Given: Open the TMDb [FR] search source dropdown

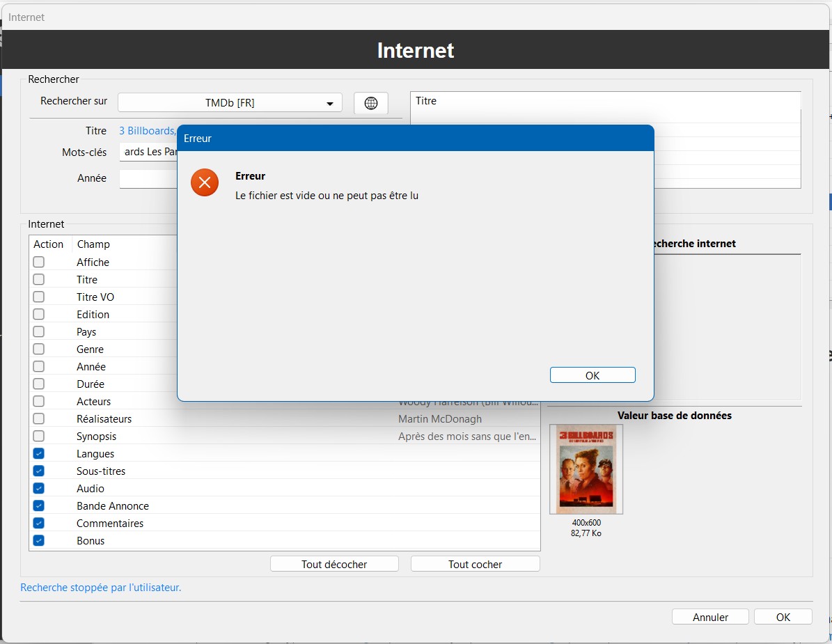Looking at the screenshot, I should click(230, 102).
